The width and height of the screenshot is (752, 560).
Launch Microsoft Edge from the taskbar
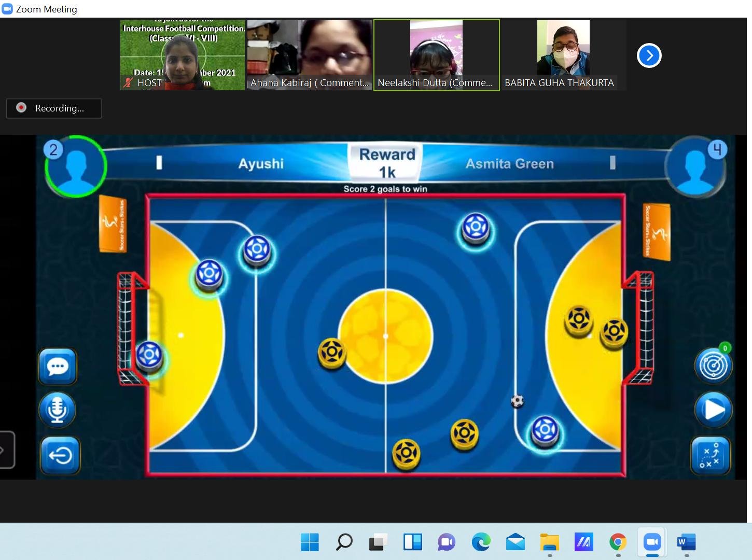(481, 542)
